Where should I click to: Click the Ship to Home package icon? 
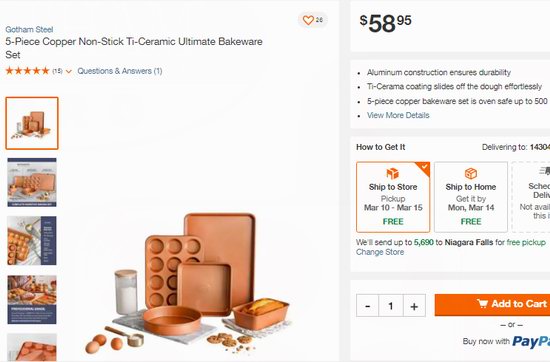(471, 173)
